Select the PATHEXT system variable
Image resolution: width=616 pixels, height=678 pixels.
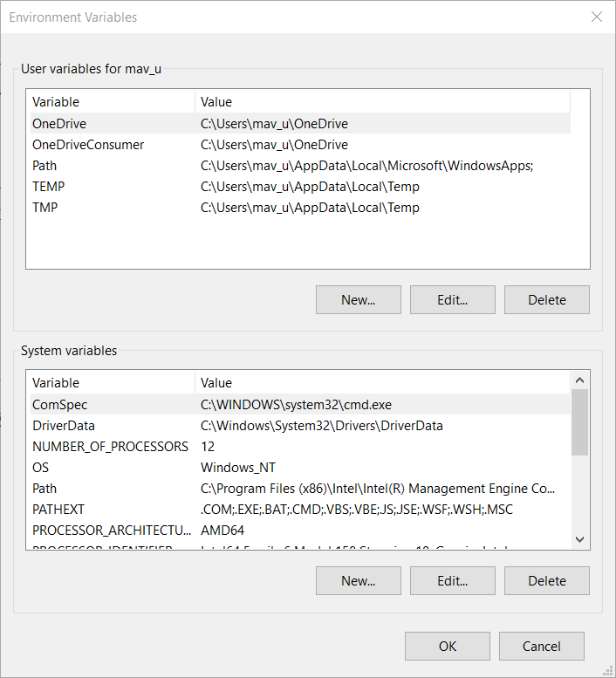coord(58,510)
